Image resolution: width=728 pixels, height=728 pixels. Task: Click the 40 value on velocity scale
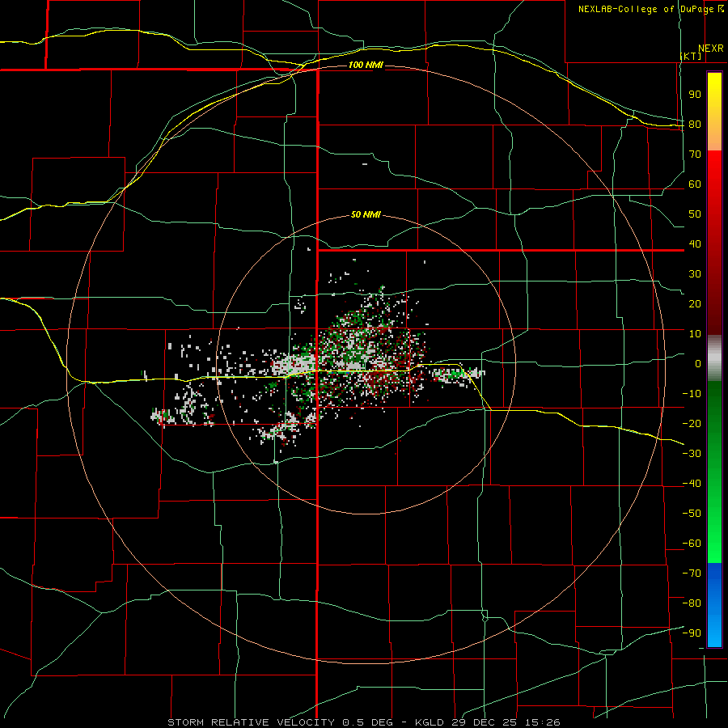click(695, 243)
